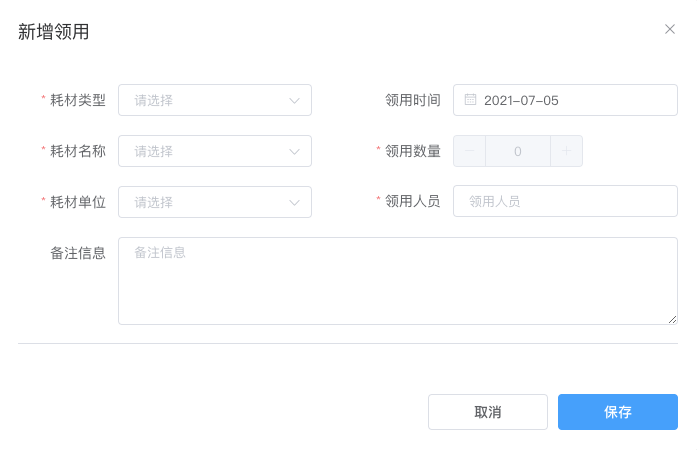Click the 领用人员 text input
697x450 pixels.
coord(565,201)
